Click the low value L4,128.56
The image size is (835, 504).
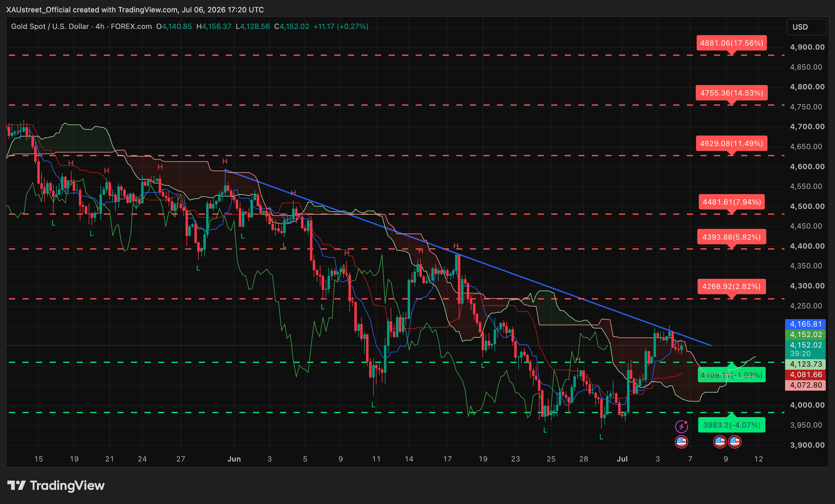point(253,26)
